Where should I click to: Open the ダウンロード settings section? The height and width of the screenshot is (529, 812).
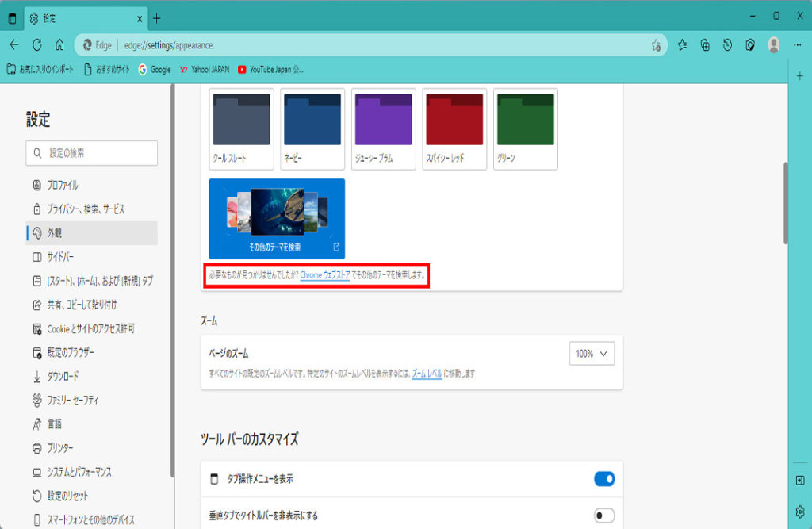click(x=63, y=377)
